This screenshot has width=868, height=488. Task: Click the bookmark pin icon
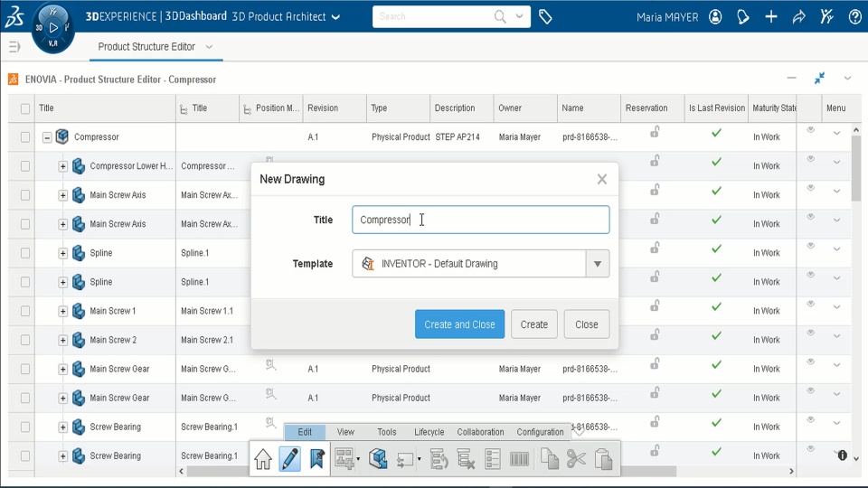316,459
